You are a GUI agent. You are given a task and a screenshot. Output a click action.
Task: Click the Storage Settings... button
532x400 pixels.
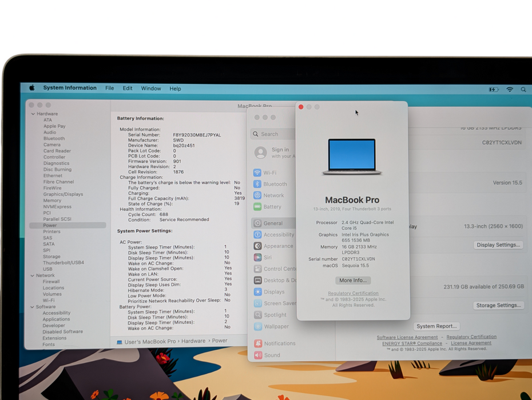point(498,305)
